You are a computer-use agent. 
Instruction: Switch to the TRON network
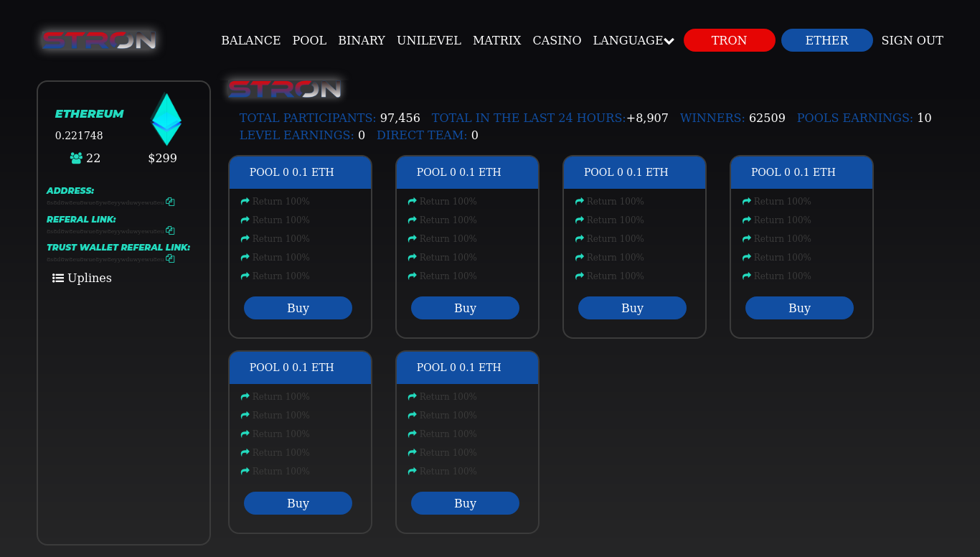[x=730, y=40]
